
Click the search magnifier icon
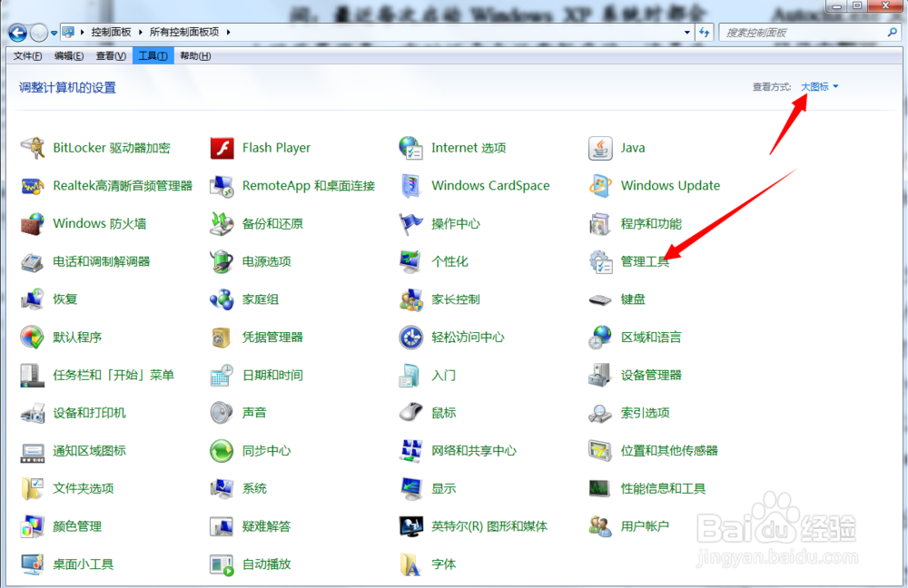[x=893, y=33]
